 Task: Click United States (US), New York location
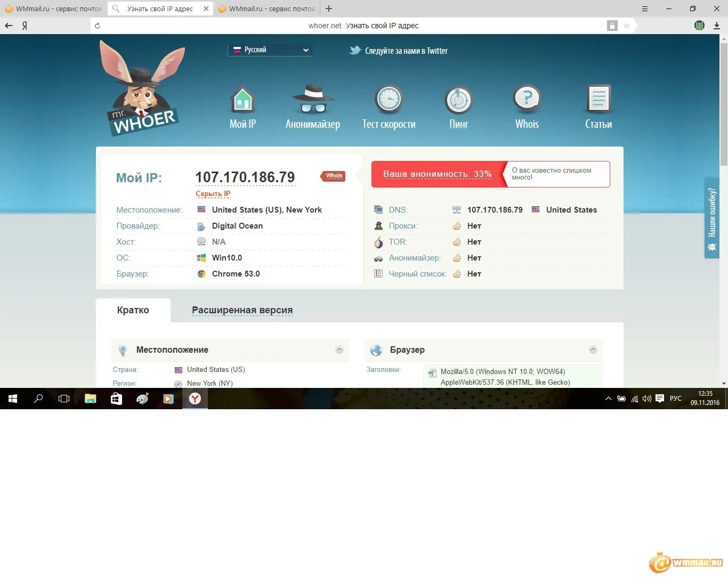[x=267, y=210]
